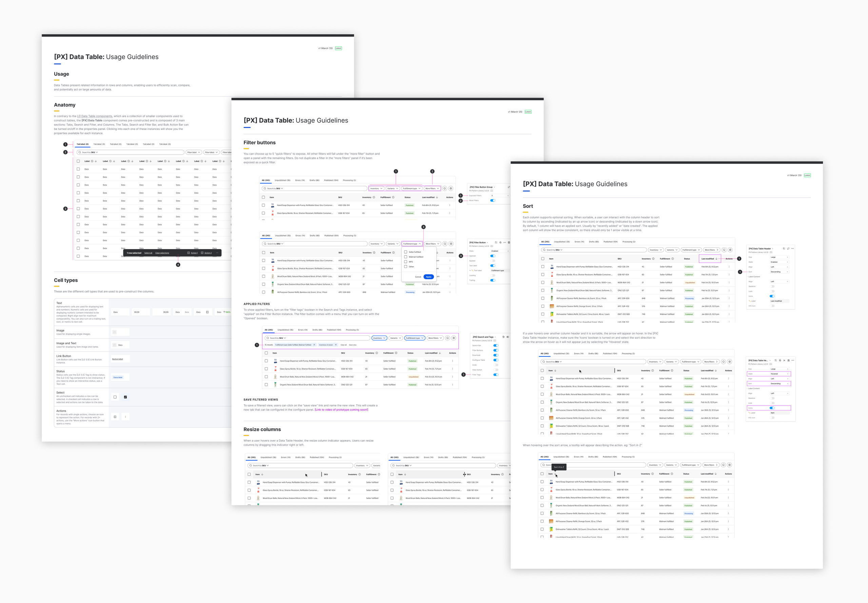Collapse the Label Content section in the properties panel
868x603 pixels.
point(748,277)
